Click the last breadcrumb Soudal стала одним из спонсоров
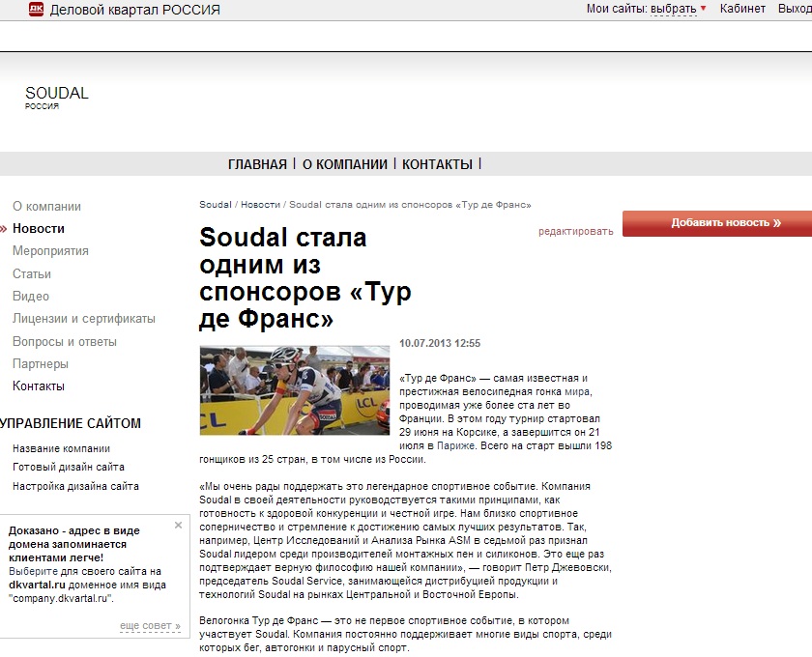Viewport: 812px width, 657px height. [x=410, y=205]
